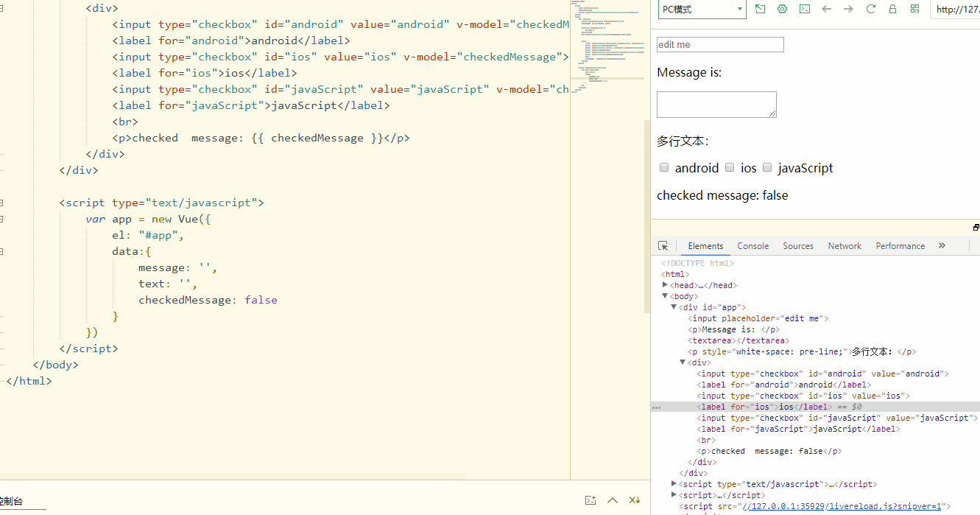Click the ellipsis beside the selected ios label row
The image size is (980, 515).
pyautogui.click(x=656, y=407)
